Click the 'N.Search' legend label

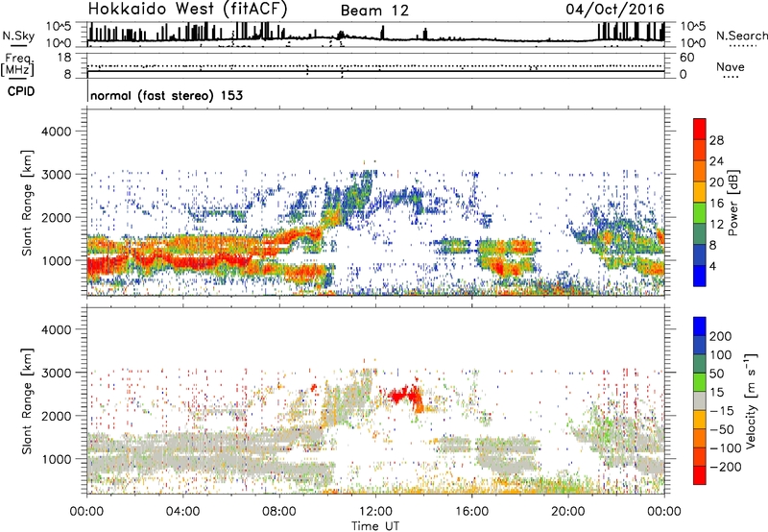pos(741,36)
